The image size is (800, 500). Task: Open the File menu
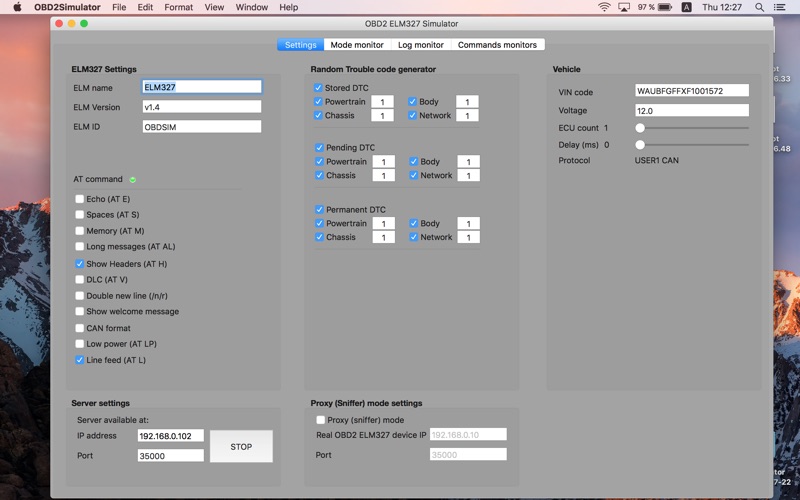(x=119, y=7)
